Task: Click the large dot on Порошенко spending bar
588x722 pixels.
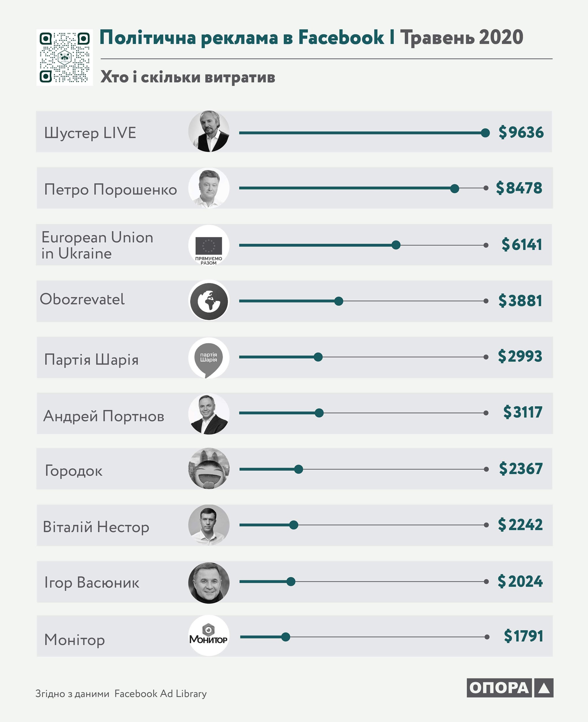Action: pyautogui.click(x=455, y=188)
